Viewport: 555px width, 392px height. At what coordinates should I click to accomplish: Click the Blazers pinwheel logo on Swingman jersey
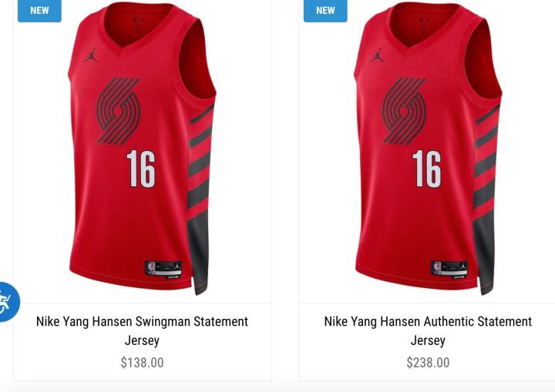click(119, 111)
